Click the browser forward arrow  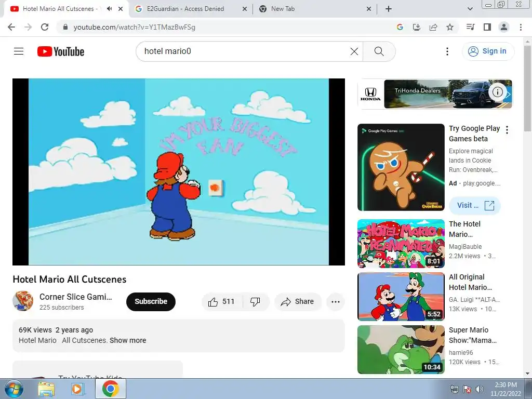(28, 27)
